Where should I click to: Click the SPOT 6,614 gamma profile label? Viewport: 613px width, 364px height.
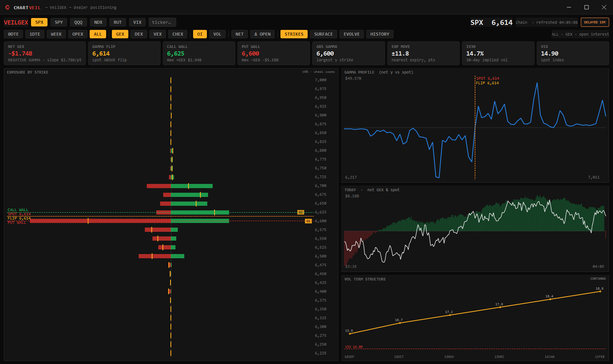tap(488, 79)
